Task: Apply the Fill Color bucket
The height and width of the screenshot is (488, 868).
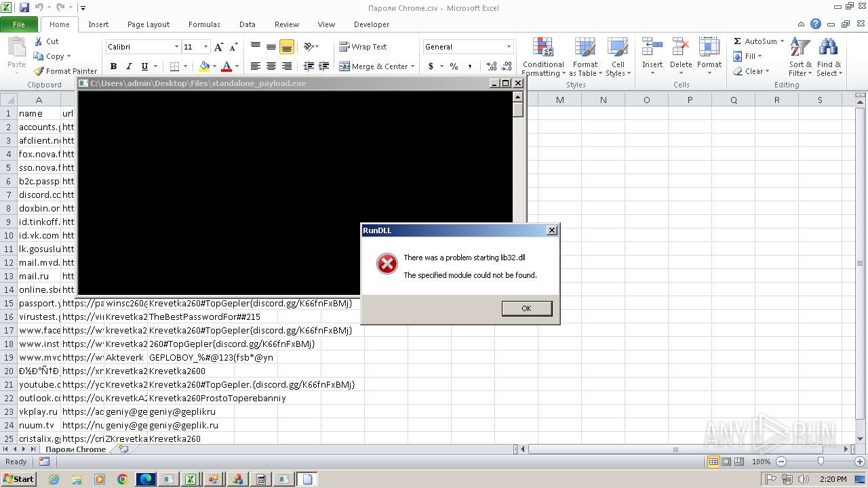Action: click(x=204, y=66)
